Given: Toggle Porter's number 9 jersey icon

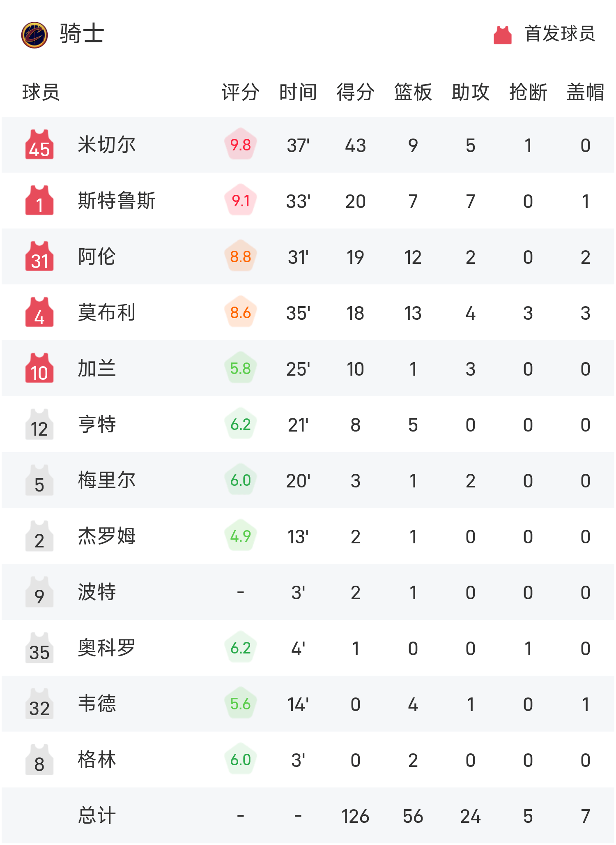Looking at the screenshot, I should coord(39,592).
